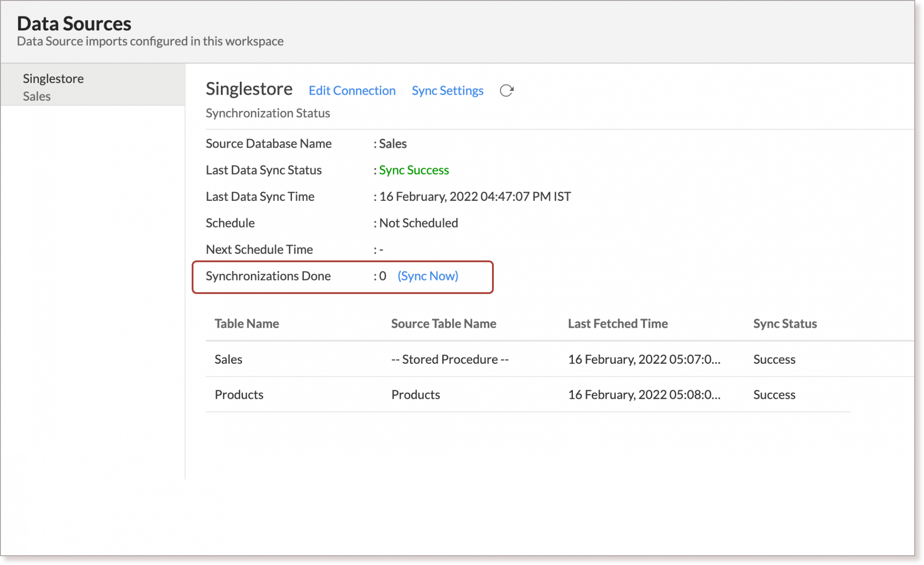Click the refresh synchronization status icon
Screen dimensions: 924x565
[x=507, y=90]
